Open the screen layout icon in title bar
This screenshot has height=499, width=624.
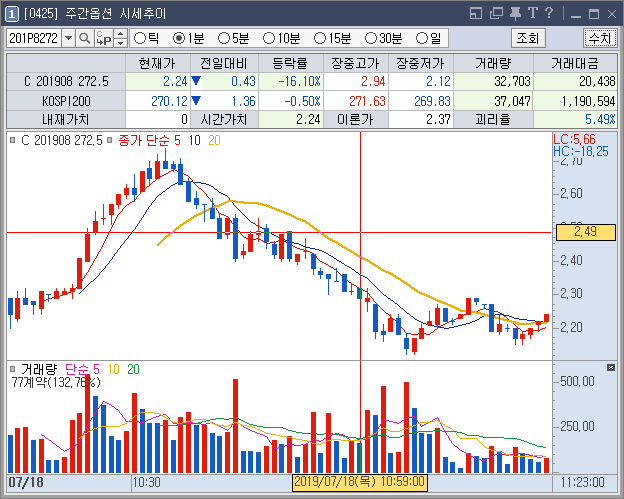(476, 14)
